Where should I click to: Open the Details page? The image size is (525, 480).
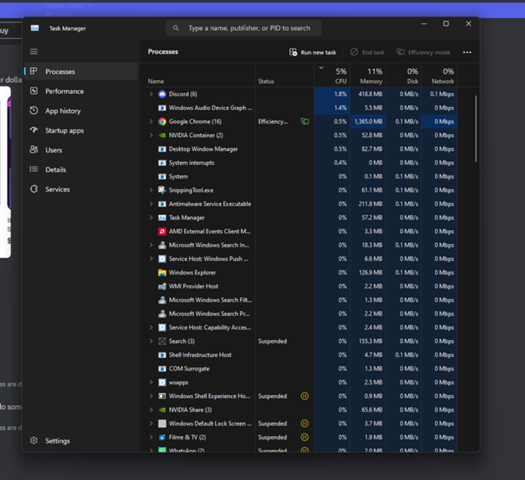click(x=81, y=169)
